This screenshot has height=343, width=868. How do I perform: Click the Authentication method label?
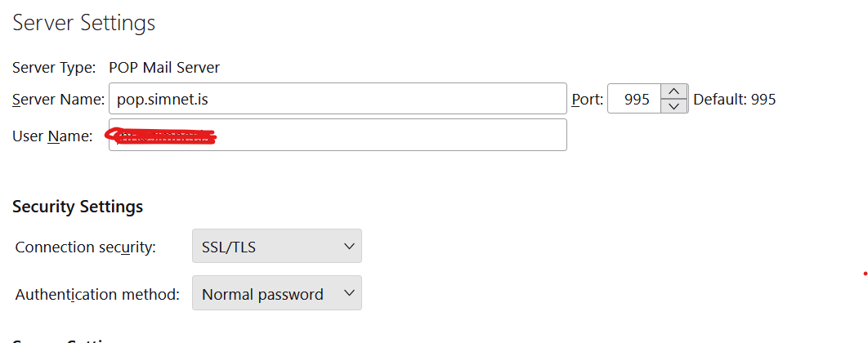click(97, 294)
